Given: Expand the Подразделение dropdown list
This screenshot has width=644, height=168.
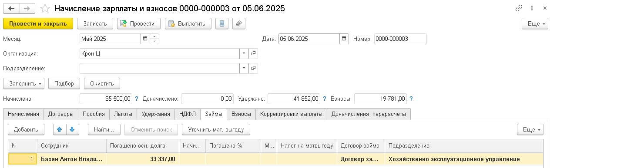Looking at the screenshot, I should pyautogui.click(x=244, y=68).
